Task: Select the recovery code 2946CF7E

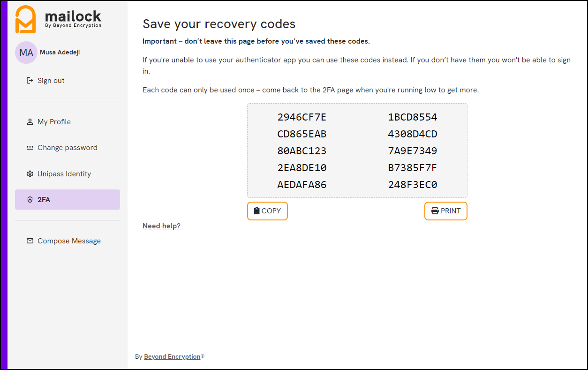Action: [302, 117]
